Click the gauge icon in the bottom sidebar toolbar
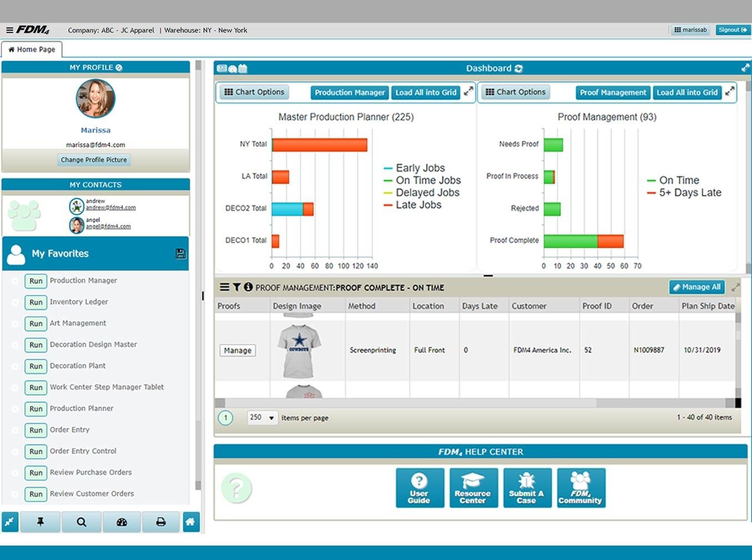 tap(121, 522)
